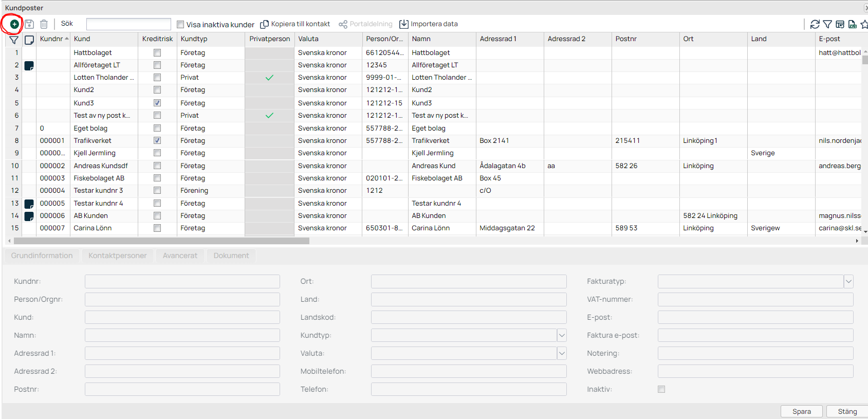Toggle the Inaktiv checkbox
Image resolution: width=868 pixels, height=419 pixels.
point(661,389)
